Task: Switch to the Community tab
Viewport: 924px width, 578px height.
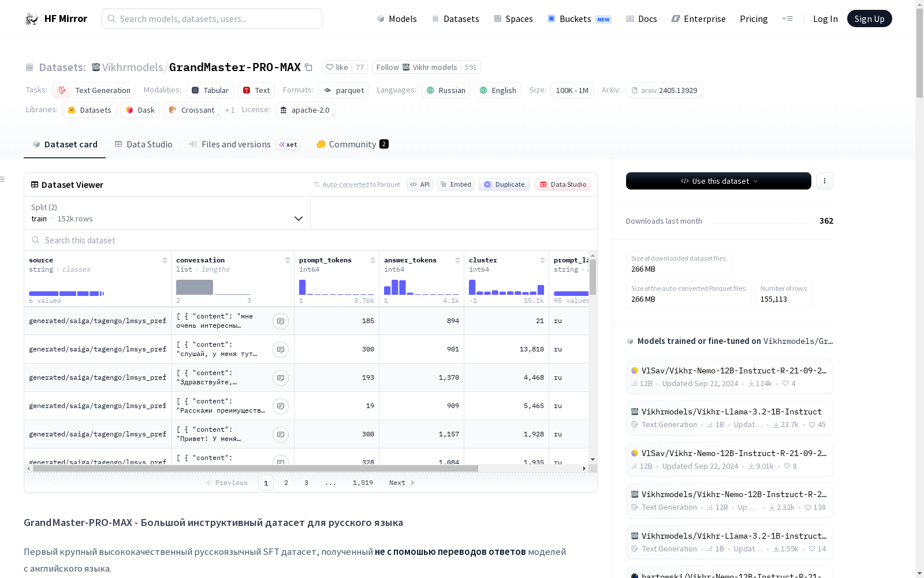Action: [352, 144]
